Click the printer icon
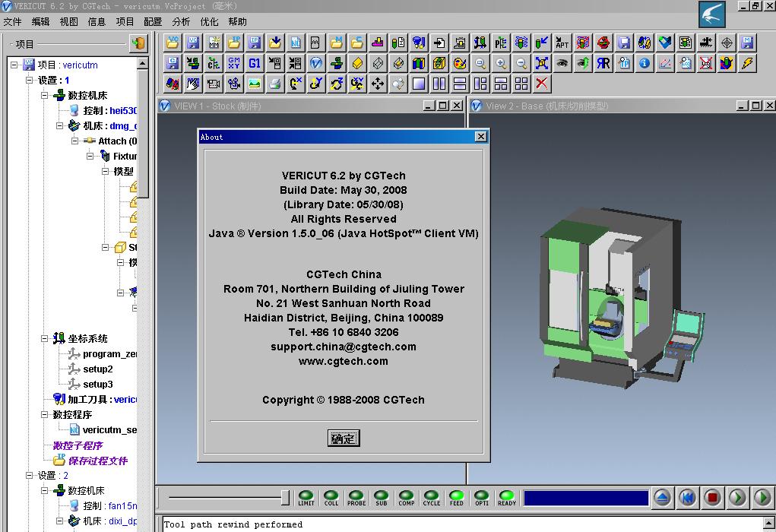The image size is (776, 532). point(275,84)
